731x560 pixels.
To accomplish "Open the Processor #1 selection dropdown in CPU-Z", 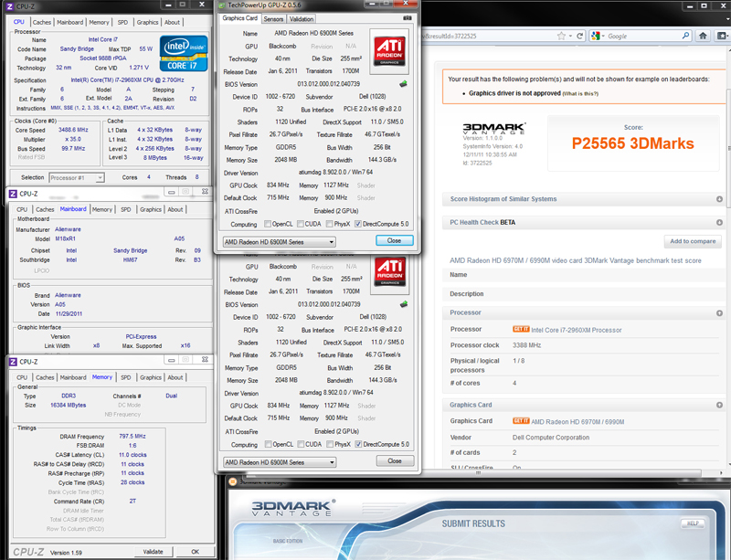I will 77,177.
